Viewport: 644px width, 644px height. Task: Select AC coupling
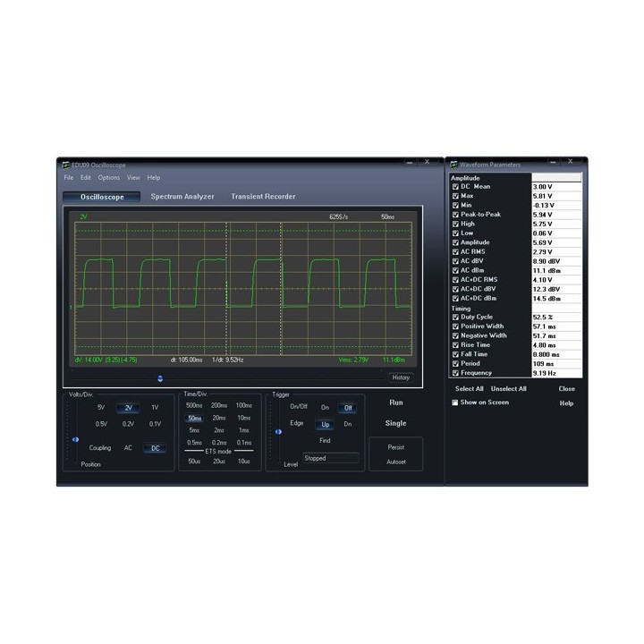[128, 448]
